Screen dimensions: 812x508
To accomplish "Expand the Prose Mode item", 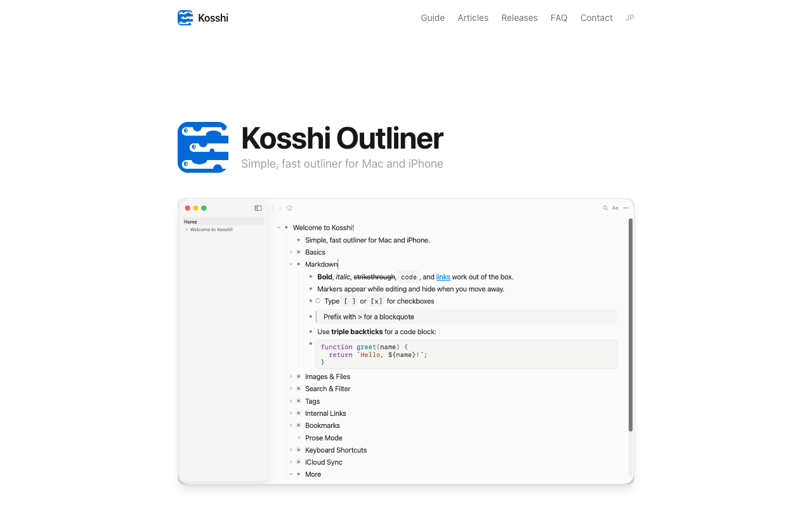I will (x=299, y=438).
